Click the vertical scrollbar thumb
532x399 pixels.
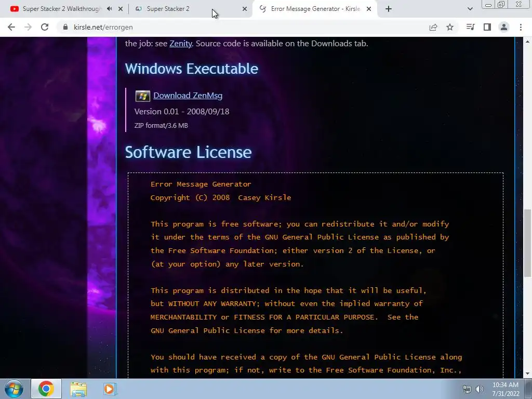[x=528, y=243]
